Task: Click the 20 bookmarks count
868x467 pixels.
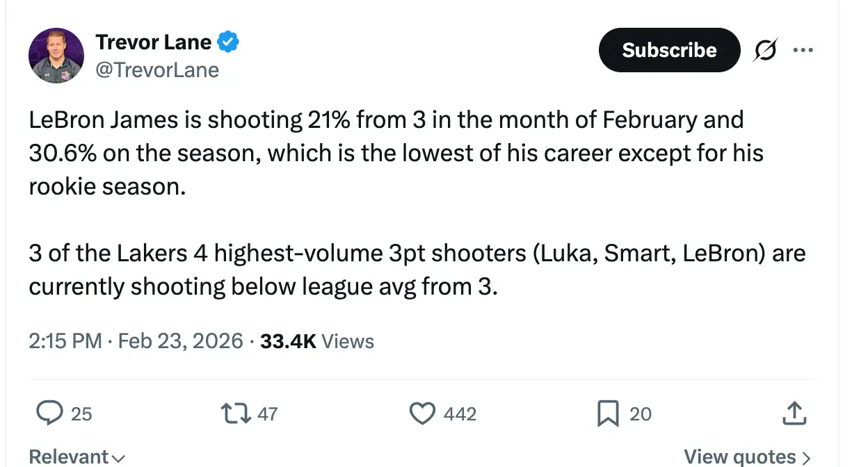Action: pos(641,414)
